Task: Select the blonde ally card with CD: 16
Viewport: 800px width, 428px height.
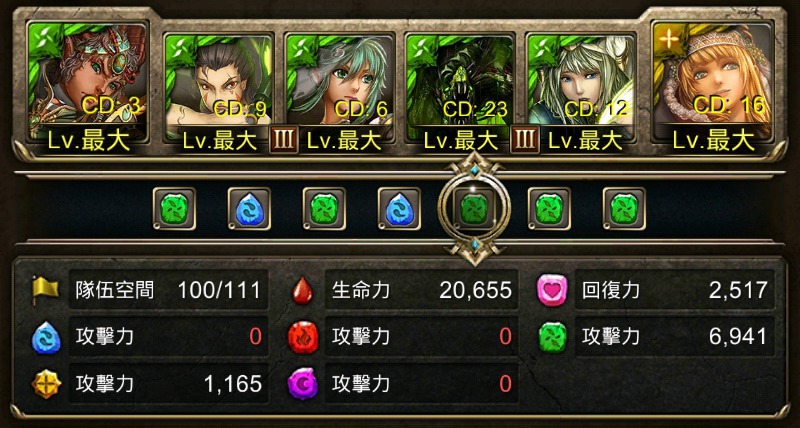Action: coord(712,88)
